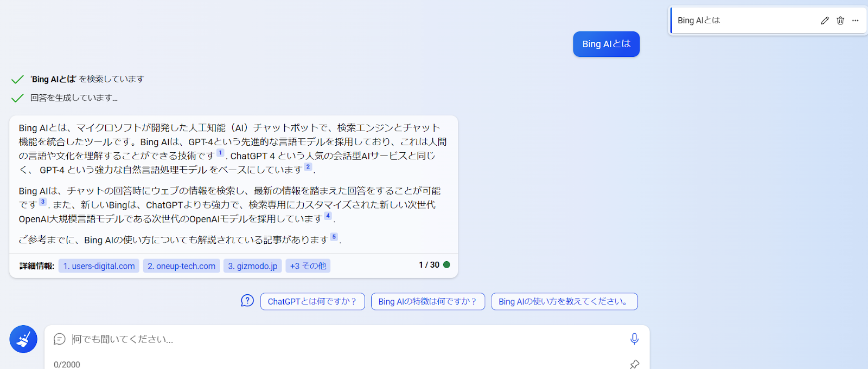Image resolution: width=868 pixels, height=369 pixels.
Task: Click the green checkmark next to 回答を生成しています
Action: coord(17,98)
